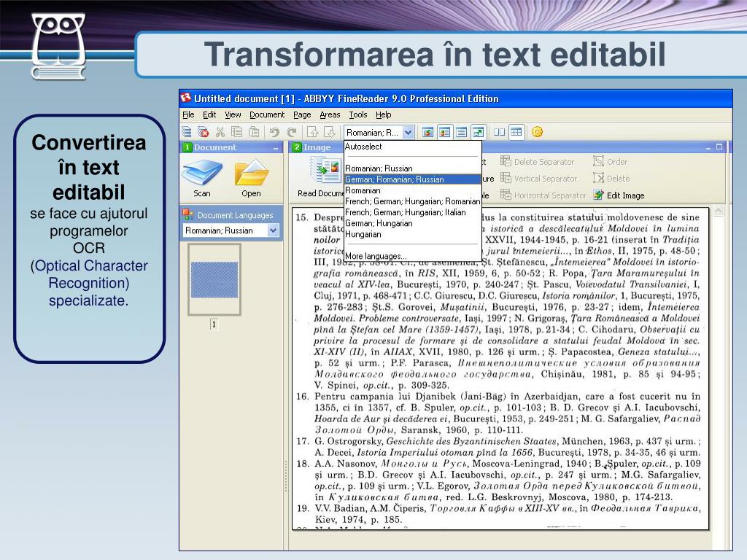
Task: Click the Edit Image label
Action: 625,195
